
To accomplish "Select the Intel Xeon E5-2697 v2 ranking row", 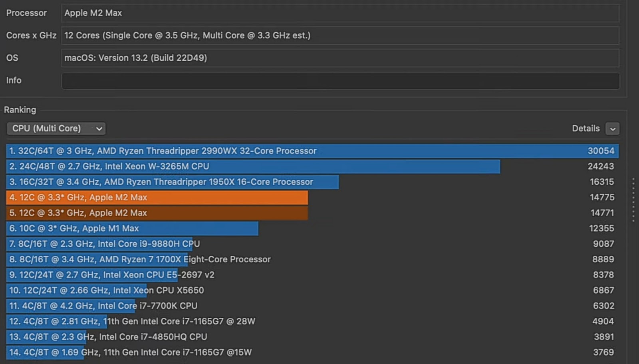I will point(312,275).
